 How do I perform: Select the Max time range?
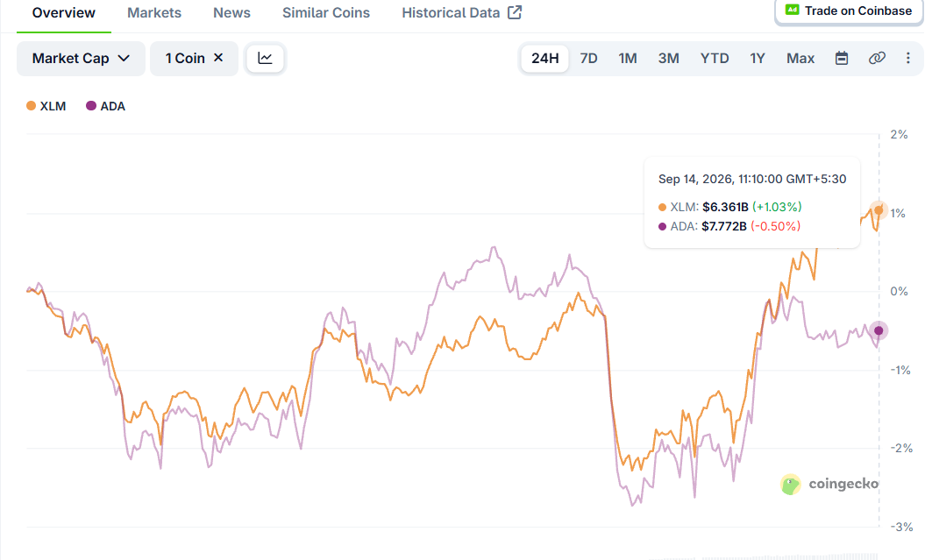point(800,58)
